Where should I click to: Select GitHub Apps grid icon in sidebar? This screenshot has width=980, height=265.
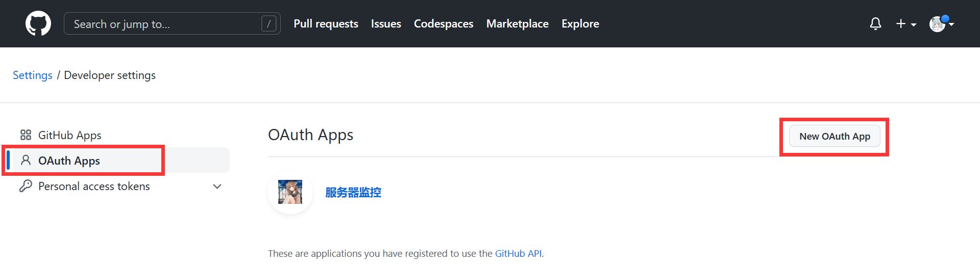pos(26,135)
